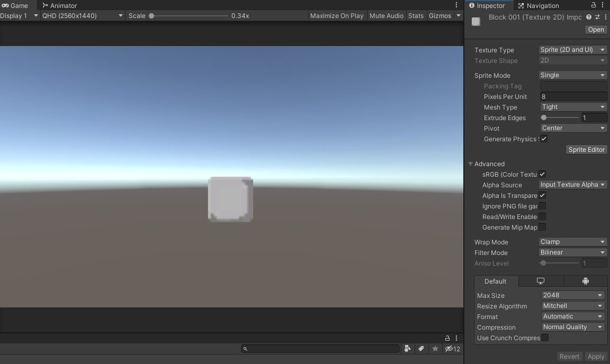
Task: Open the Max Size dropdown
Action: pos(573,295)
